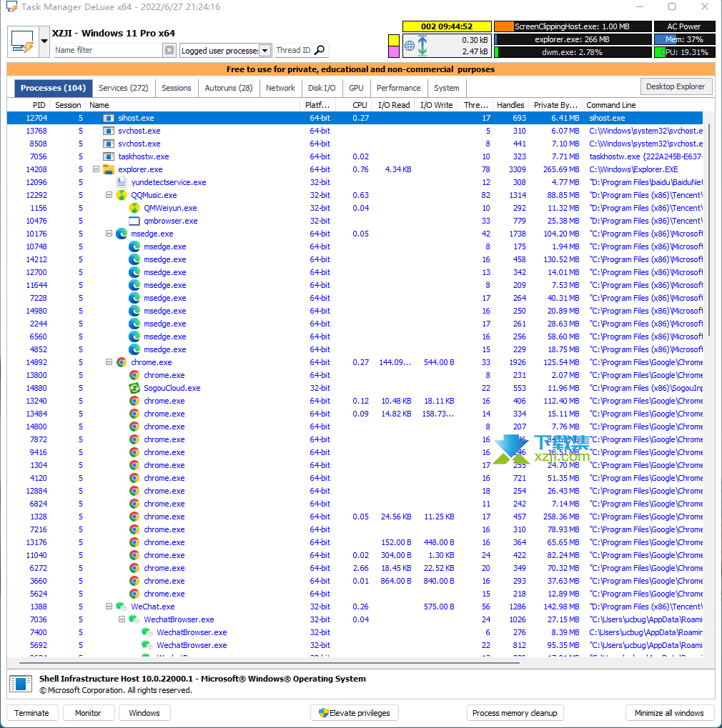Open the GPU tab
722x728 pixels.
(357, 88)
